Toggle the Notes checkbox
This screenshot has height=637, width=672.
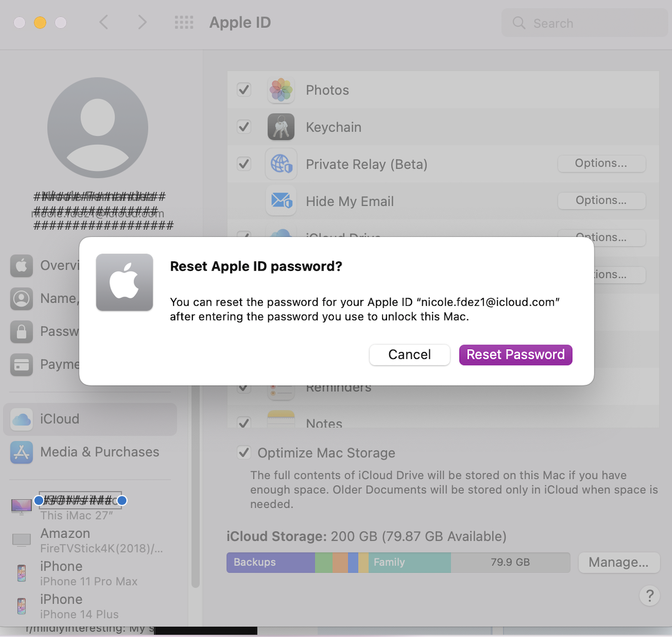(x=244, y=423)
